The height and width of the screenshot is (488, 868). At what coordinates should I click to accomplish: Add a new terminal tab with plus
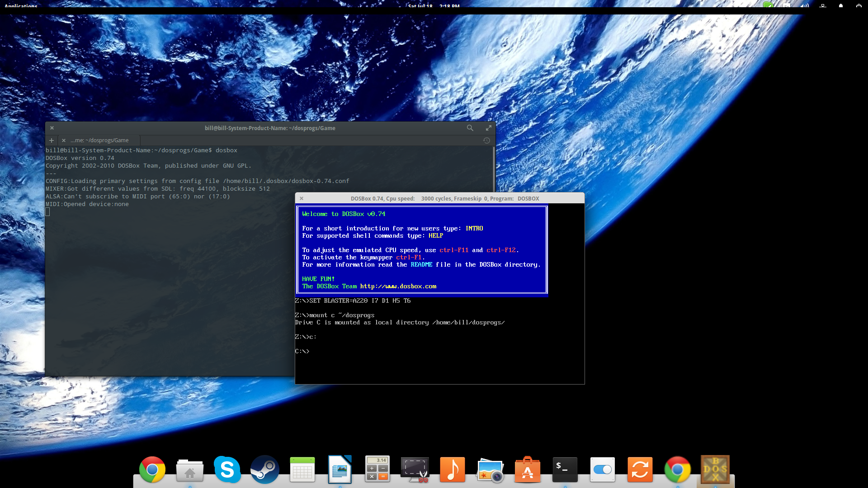point(52,141)
